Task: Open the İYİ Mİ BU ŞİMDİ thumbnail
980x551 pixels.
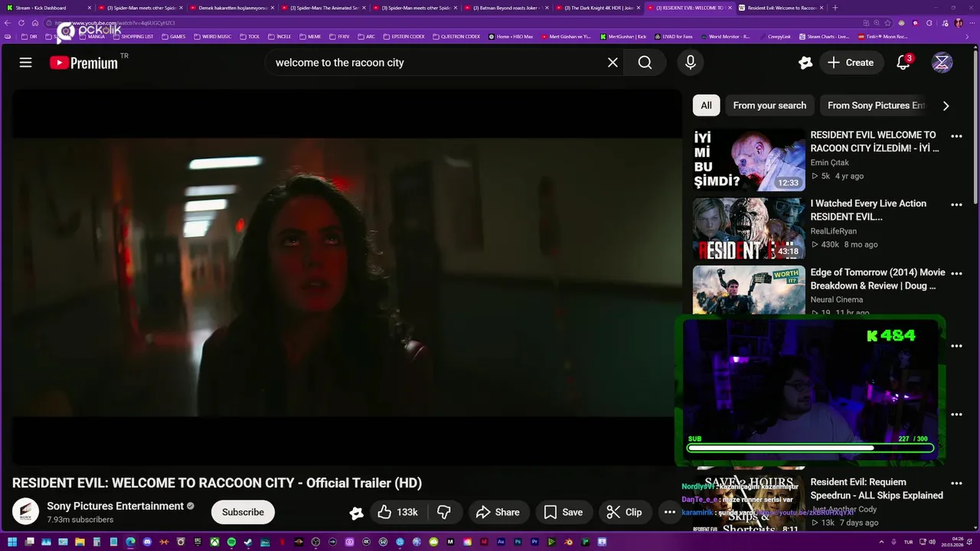Action: pyautogui.click(x=749, y=160)
